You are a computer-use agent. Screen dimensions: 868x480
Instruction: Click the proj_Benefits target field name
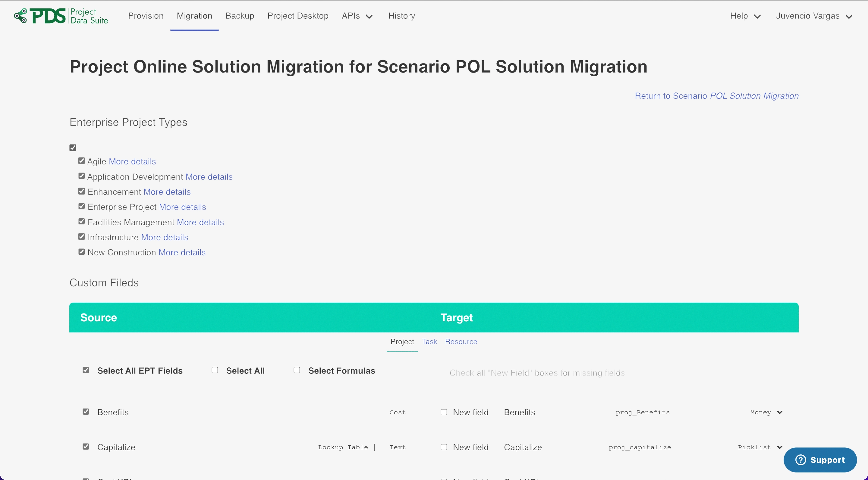pyautogui.click(x=642, y=412)
